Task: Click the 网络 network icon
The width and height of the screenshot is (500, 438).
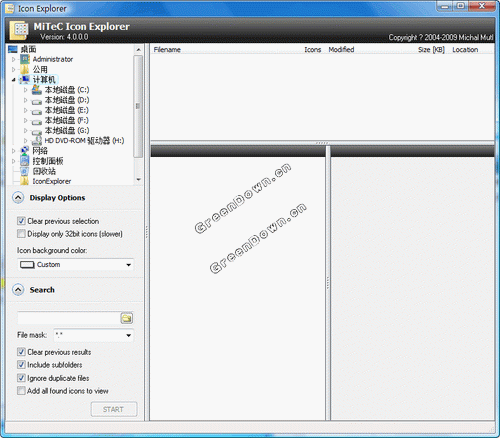Action: tap(25, 151)
